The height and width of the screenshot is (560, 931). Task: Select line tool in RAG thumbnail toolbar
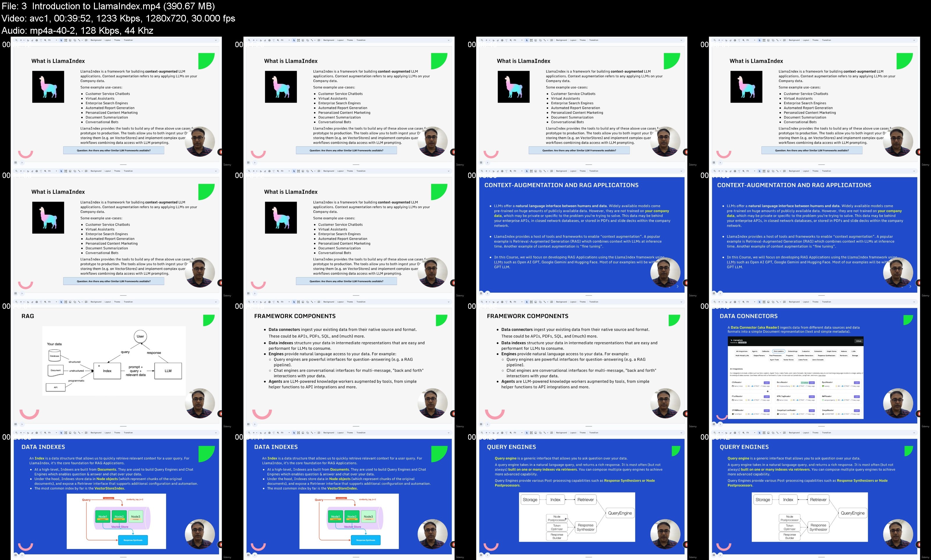coord(79,302)
